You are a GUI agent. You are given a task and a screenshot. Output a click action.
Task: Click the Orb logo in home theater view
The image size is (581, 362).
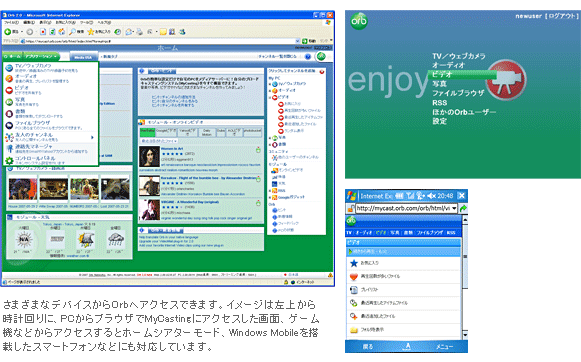(x=359, y=21)
